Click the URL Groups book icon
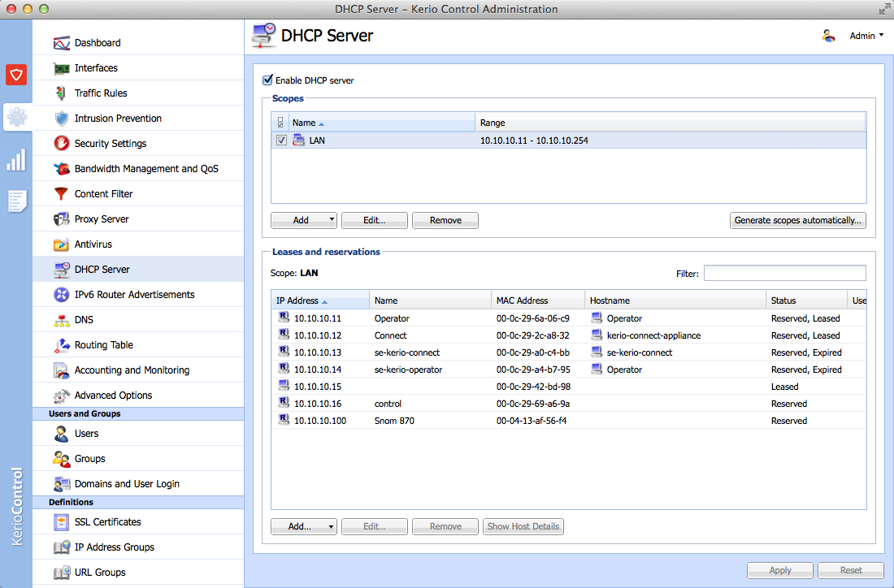Screen dimensions: 894x588 click(x=62, y=573)
